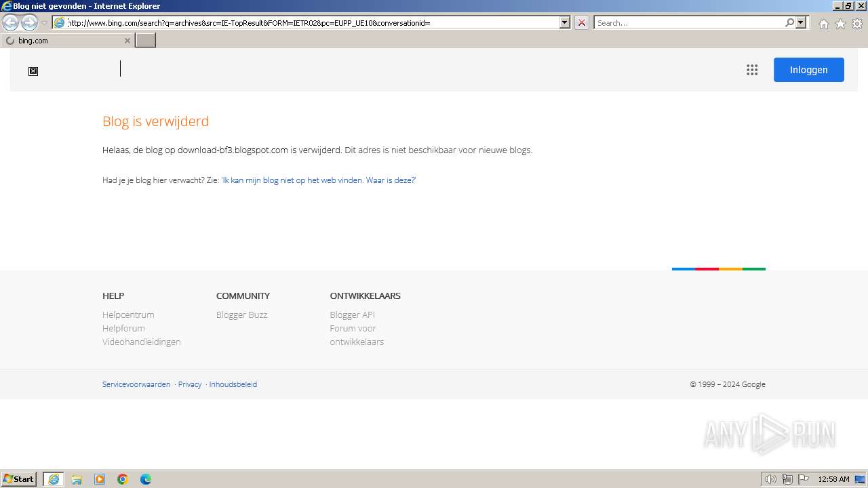Open recent pages dropdown arrow
Image resolution: width=868 pixels, height=488 pixels.
44,23
